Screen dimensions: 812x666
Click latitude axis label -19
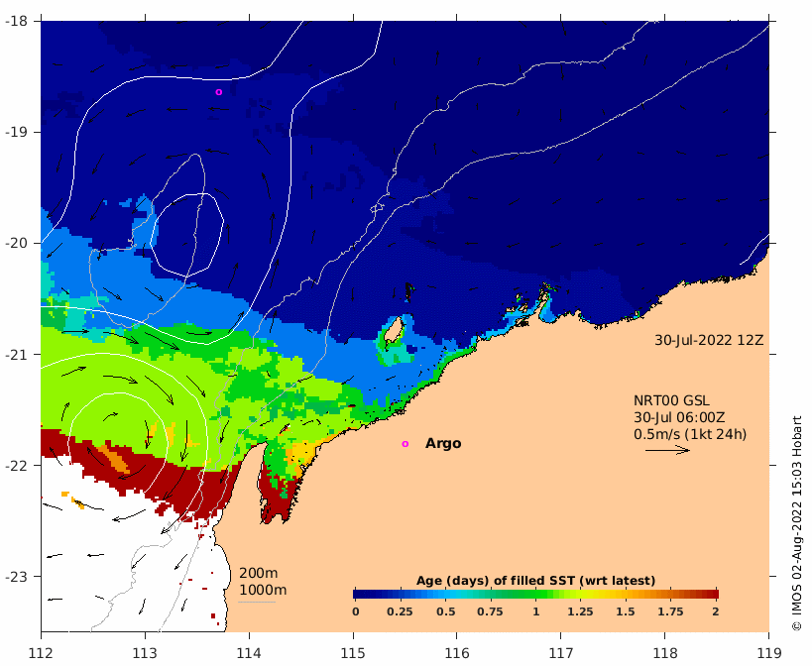(x=15, y=132)
